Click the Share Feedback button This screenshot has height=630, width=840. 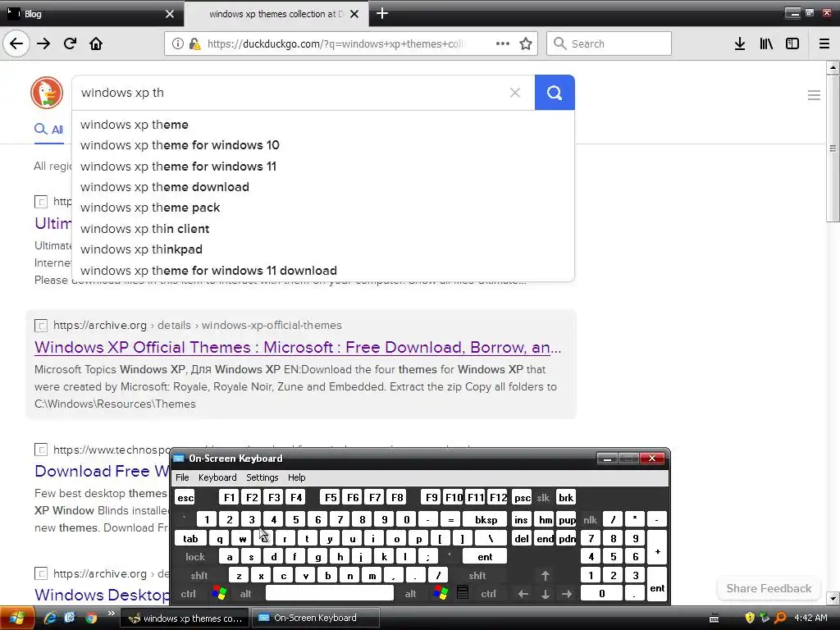click(x=769, y=588)
